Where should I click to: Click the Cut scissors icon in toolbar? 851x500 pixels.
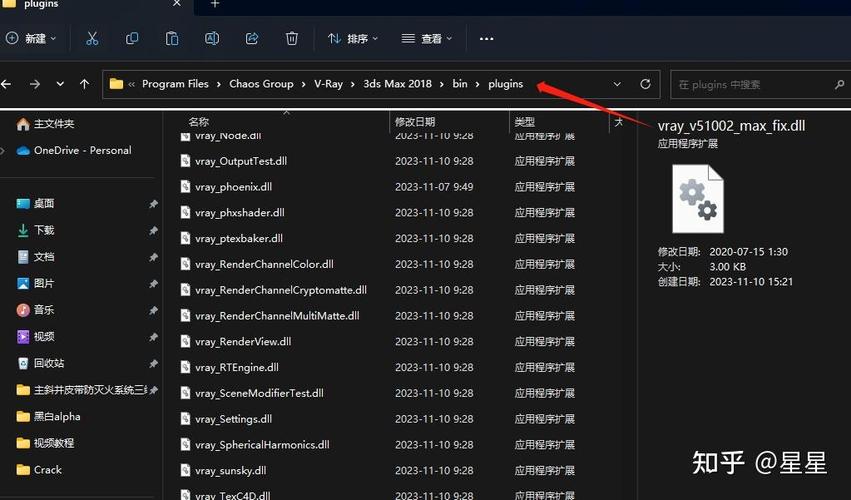(x=92, y=38)
